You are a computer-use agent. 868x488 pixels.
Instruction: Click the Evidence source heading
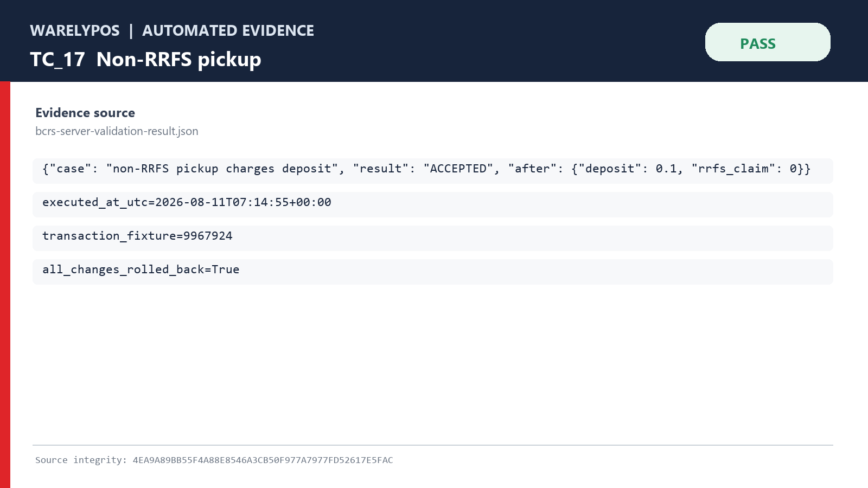pyautogui.click(x=85, y=113)
